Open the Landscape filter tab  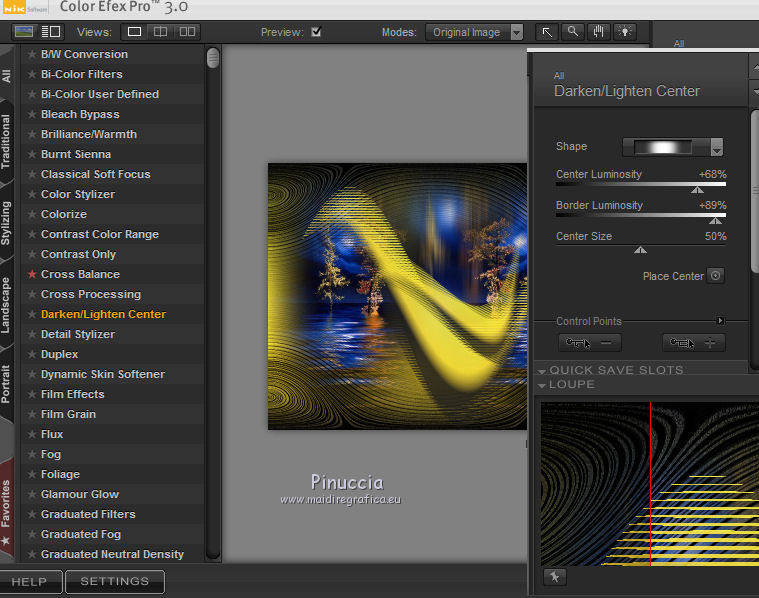tap(7, 305)
